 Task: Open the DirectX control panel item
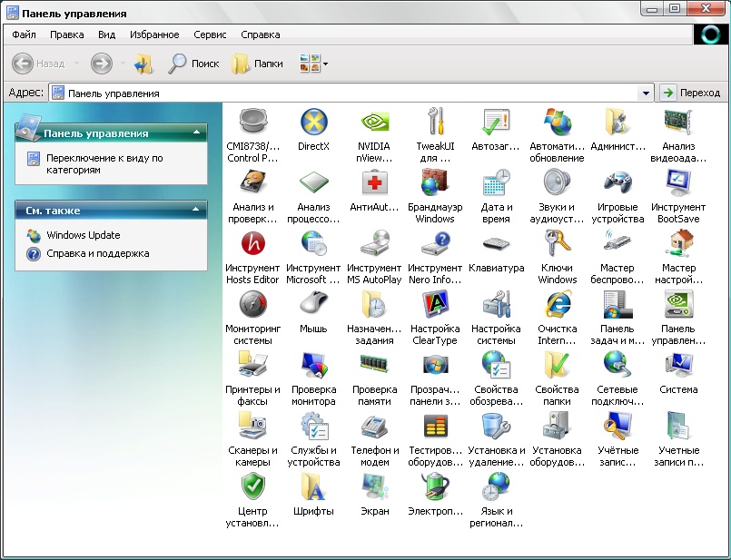click(x=314, y=130)
